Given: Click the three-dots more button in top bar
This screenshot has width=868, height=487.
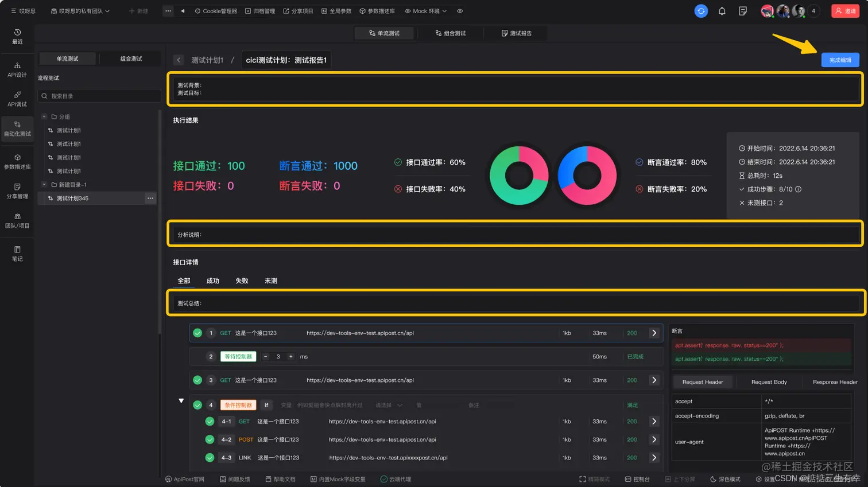Looking at the screenshot, I should coord(168,11).
